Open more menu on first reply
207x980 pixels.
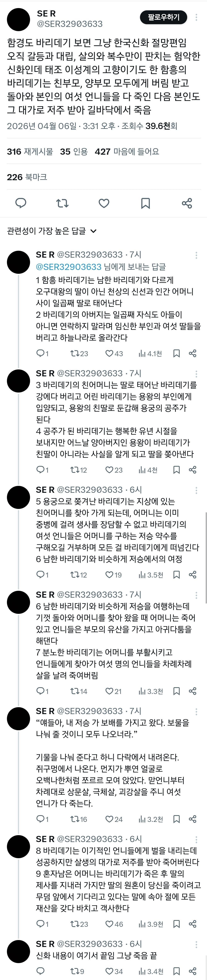coord(196,255)
